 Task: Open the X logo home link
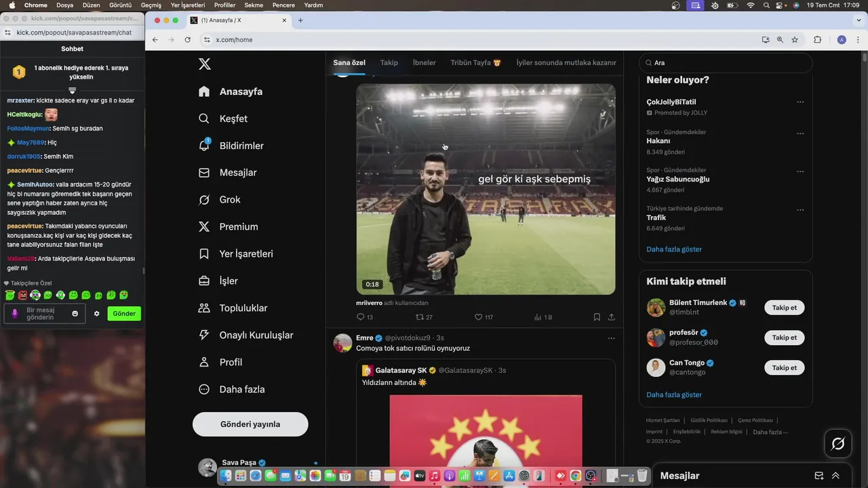coord(204,64)
